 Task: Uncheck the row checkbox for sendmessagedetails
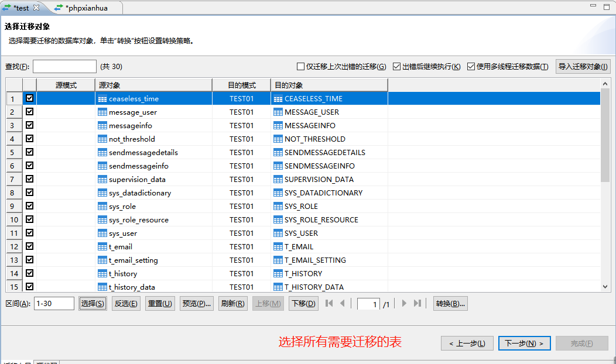tap(29, 152)
